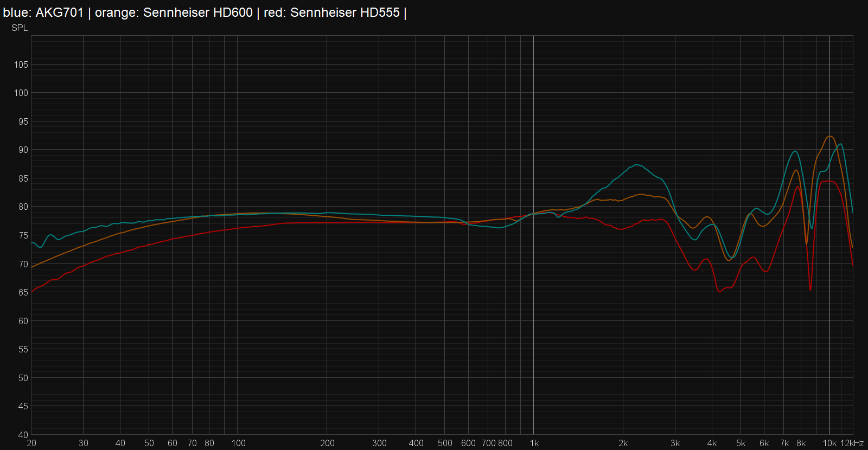Click the 600 Hz frequency axis label
The width and height of the screenshot is (868, 450).
coord(468,443)
